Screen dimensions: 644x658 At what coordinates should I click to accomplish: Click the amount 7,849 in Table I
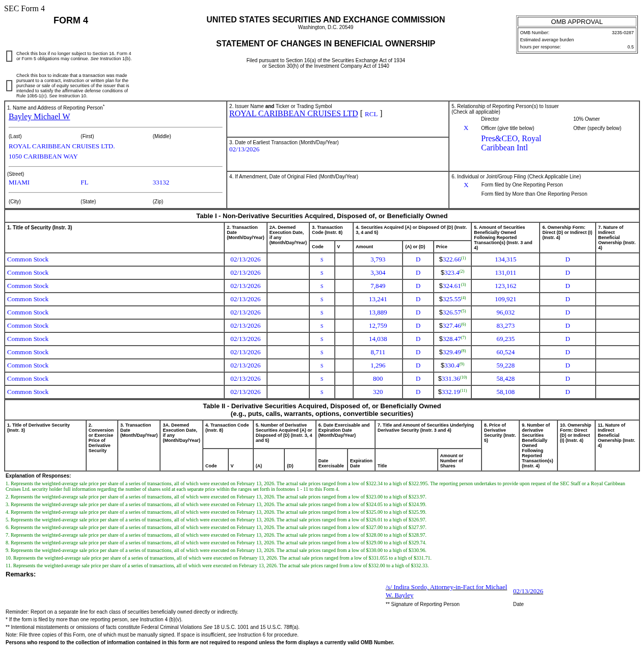378,286
